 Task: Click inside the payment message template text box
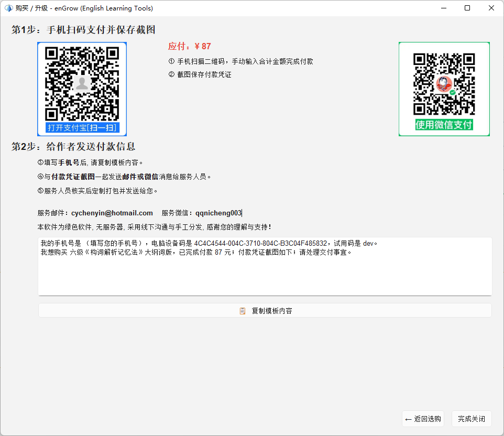coord(265,266)
